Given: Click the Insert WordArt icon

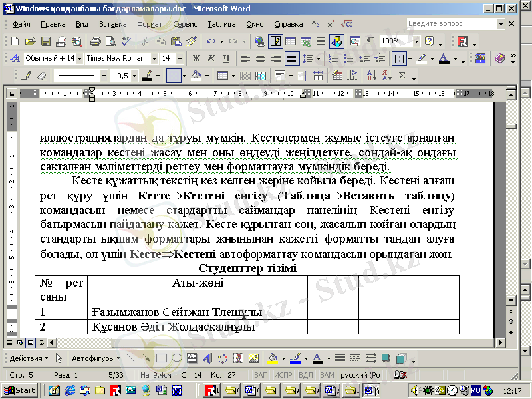Looking at the screenshot, I should 207,358.
